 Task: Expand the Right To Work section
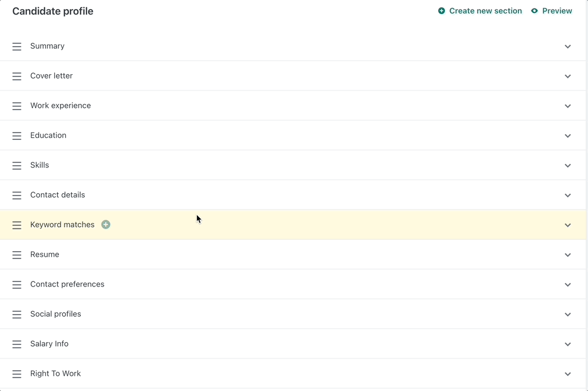point(567,374)
